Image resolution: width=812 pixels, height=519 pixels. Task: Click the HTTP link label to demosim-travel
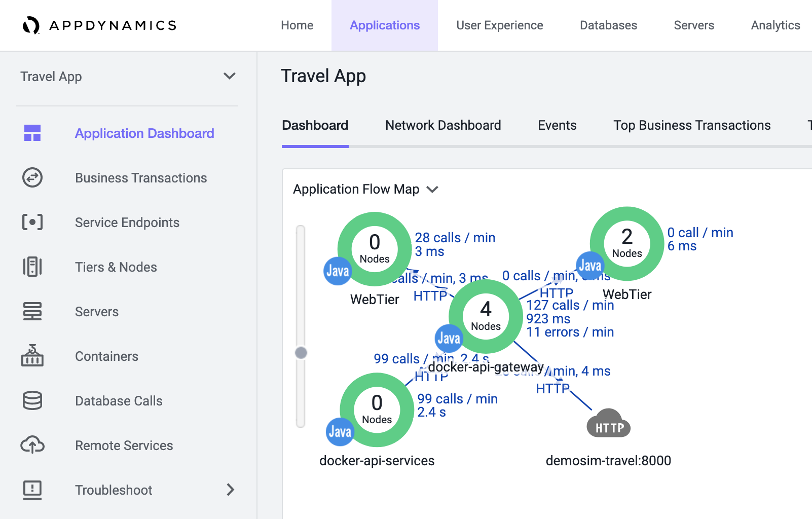click(553, 389)
